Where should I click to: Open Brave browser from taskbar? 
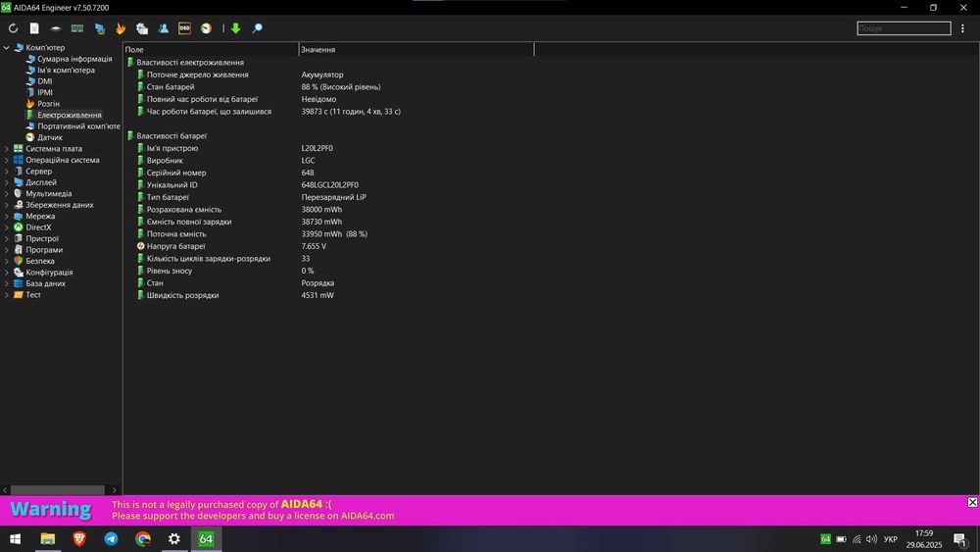79,539
